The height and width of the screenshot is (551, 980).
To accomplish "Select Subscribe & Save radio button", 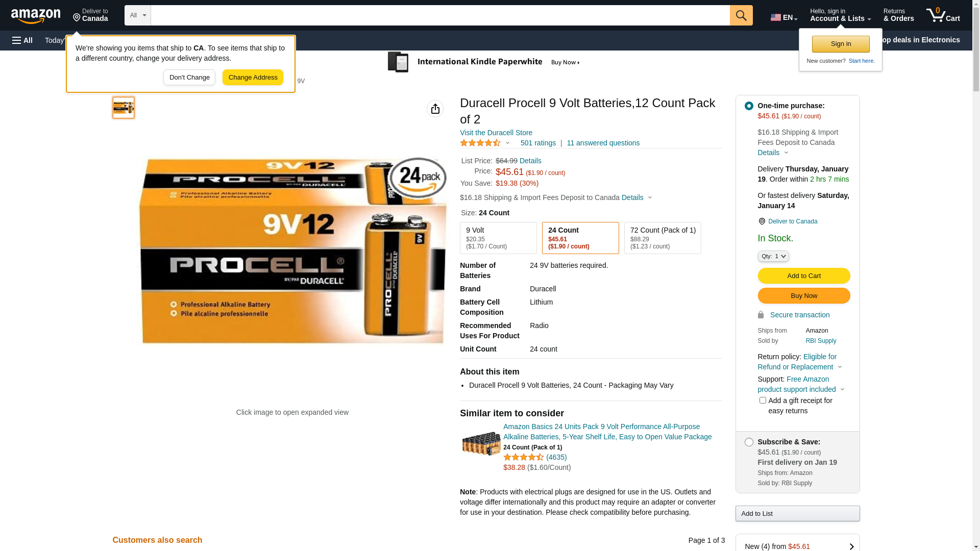I will [749, 442].
